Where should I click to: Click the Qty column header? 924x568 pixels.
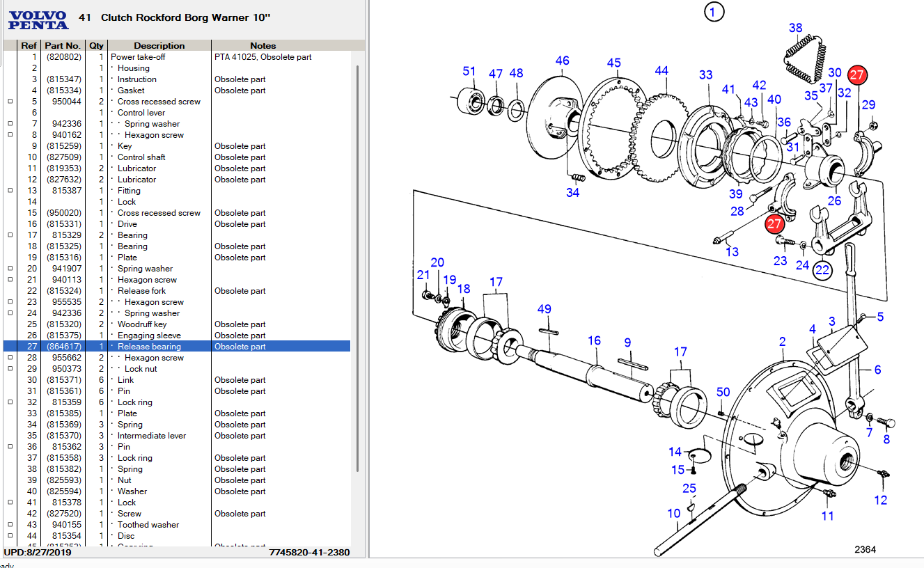point(96,46)
